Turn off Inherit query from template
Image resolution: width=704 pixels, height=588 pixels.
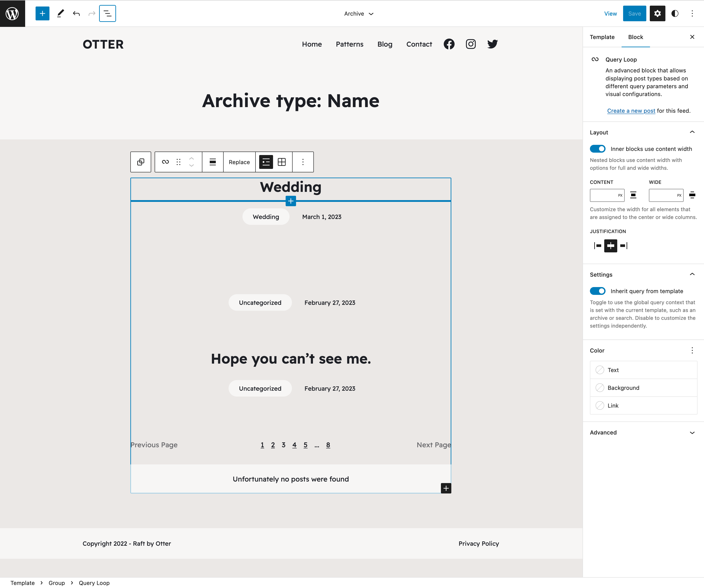click(598, 291)
